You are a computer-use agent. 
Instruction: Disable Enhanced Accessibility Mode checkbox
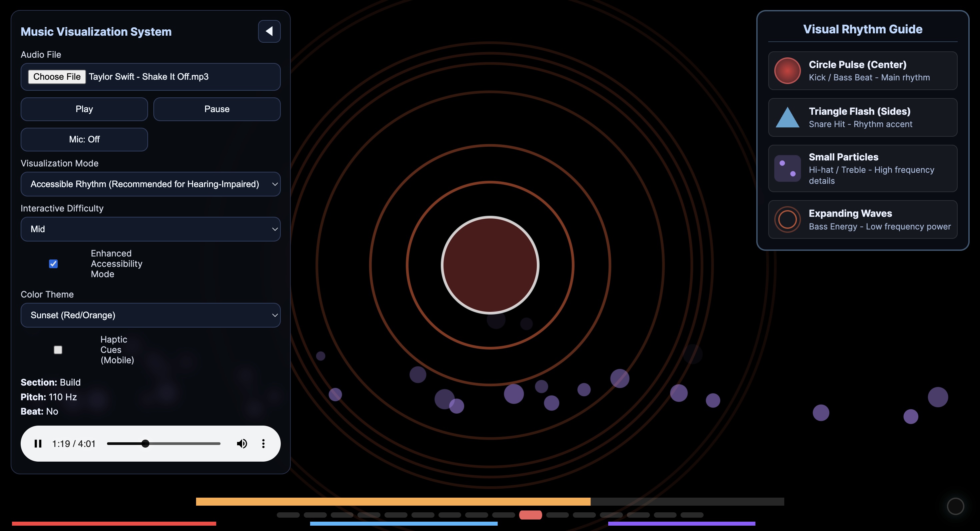[53, 264]
